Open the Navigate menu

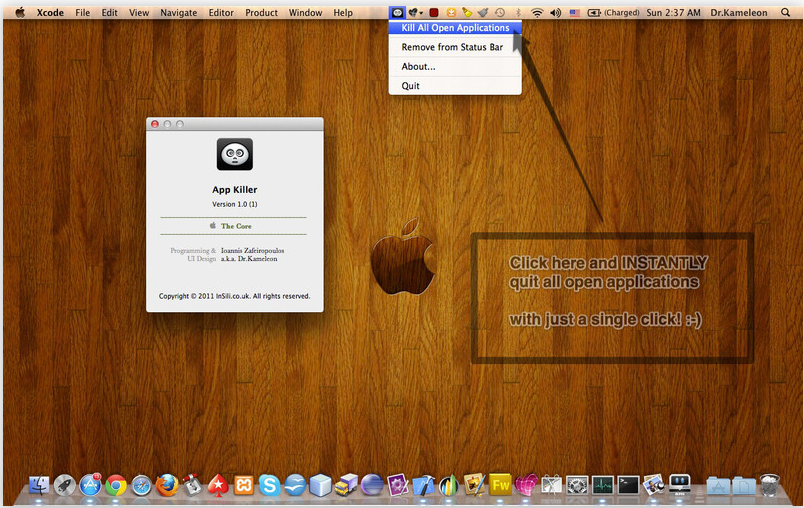click(x=178, y=13)
